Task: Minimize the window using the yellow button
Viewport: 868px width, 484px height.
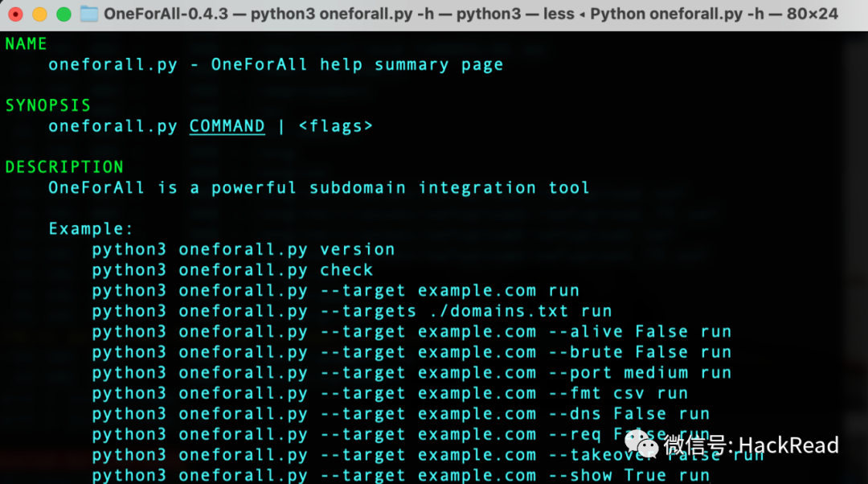Action: (x=39, y=14)
